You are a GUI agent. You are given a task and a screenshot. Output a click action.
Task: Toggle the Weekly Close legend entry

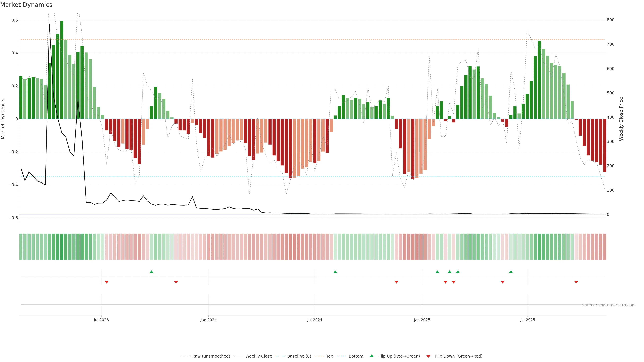pyautogui.click(x=258, y=356)
